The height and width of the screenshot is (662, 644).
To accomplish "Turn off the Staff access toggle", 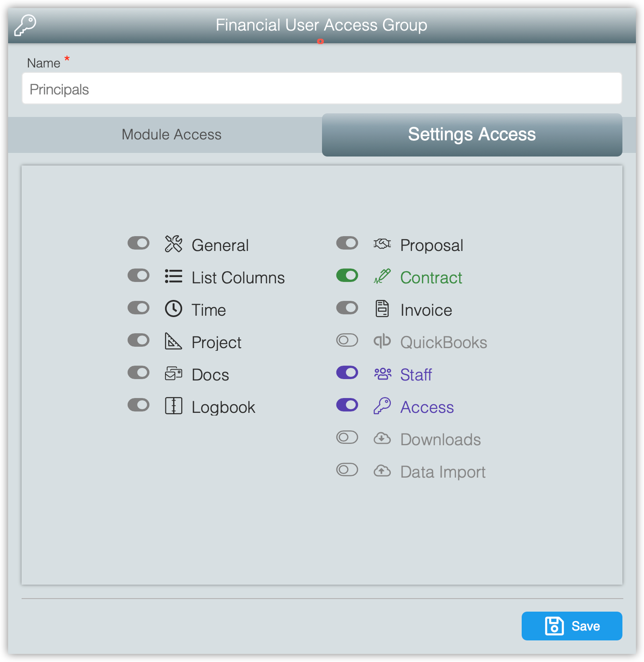I will (347, 372).
